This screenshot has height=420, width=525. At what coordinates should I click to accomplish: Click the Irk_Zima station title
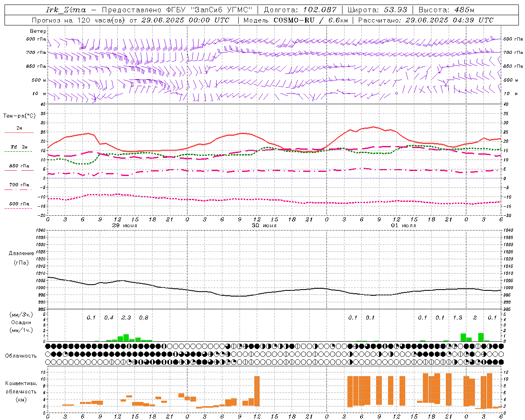(66, 10)
